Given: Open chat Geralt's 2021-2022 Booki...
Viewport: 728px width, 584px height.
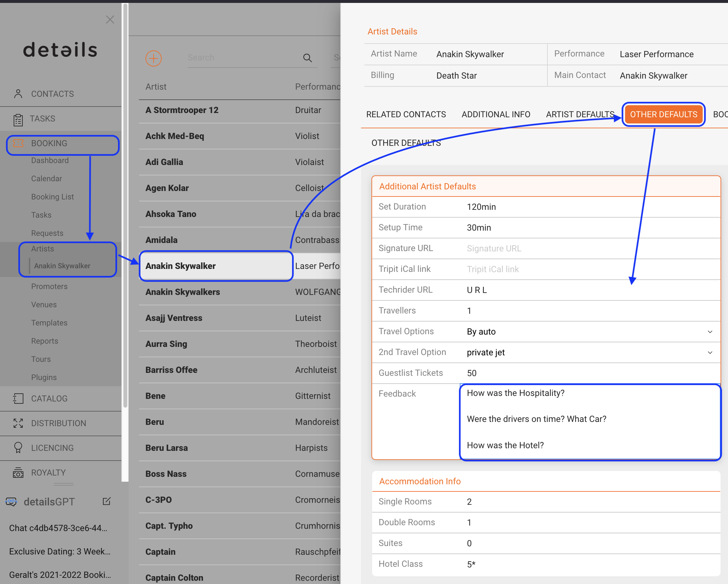Looking at the screenshot, I should tap(60, 575).
